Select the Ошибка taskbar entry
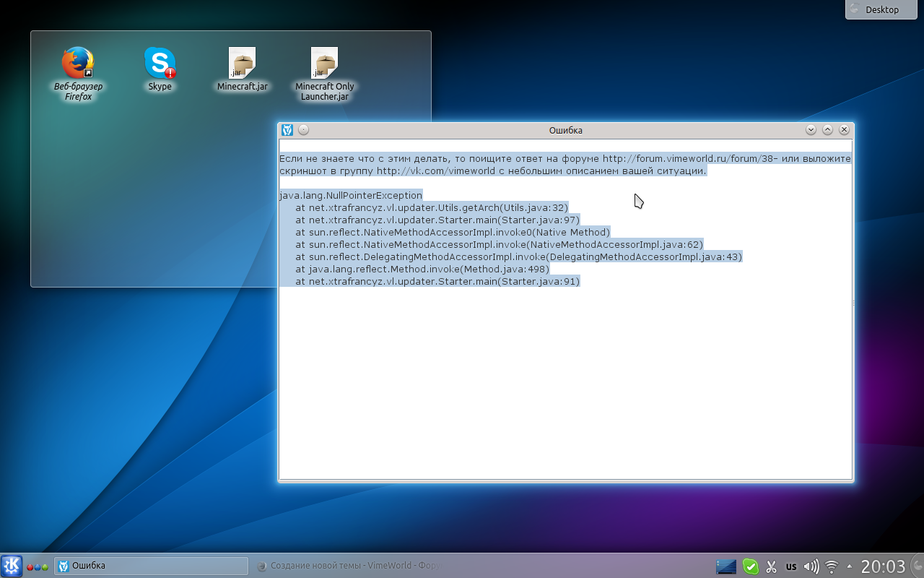 pyautogui.click(x=151, y=566)
